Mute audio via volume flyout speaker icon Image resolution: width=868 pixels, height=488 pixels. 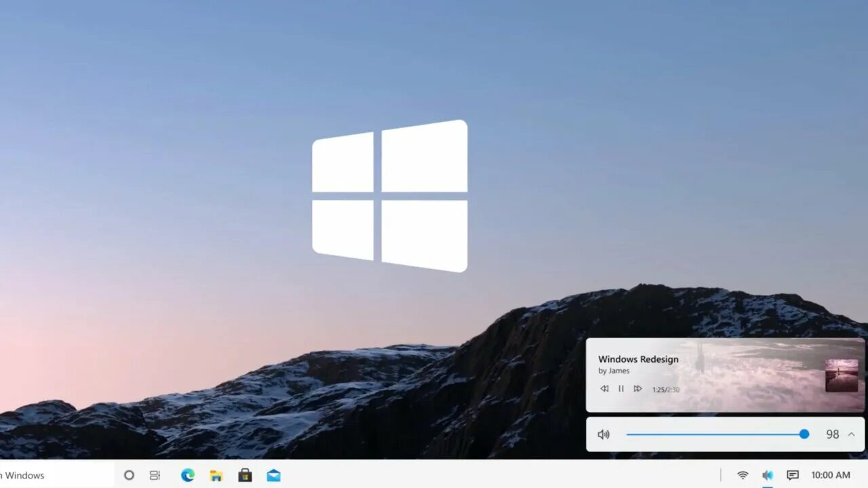pyautogui.click(x=604, y=434)
